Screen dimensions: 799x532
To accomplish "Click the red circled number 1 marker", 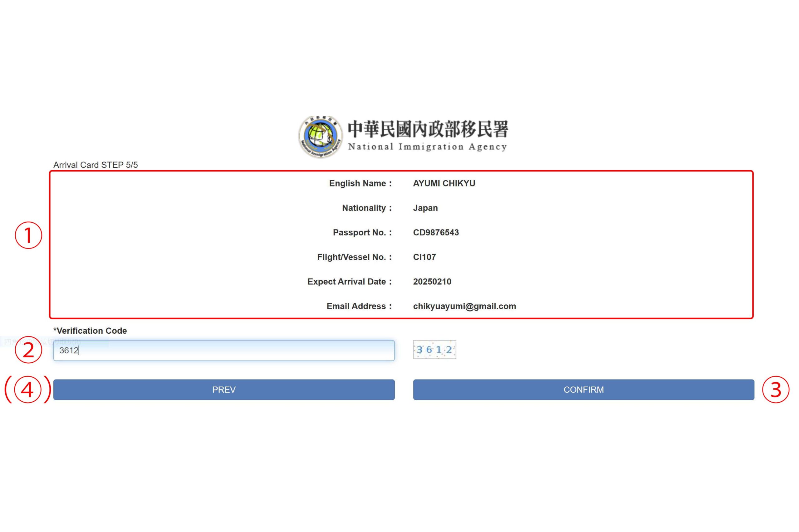I will 28,235.
